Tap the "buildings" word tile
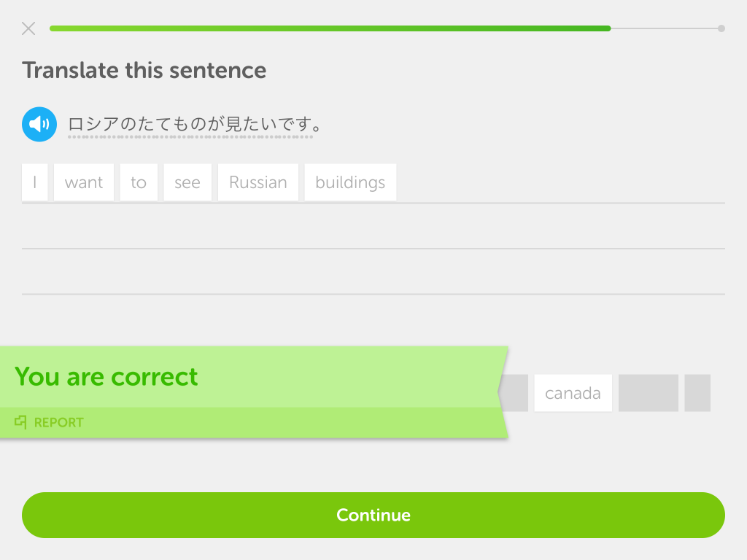The height and width of the screenshot is (560, 747). click(x=350, y=182)
